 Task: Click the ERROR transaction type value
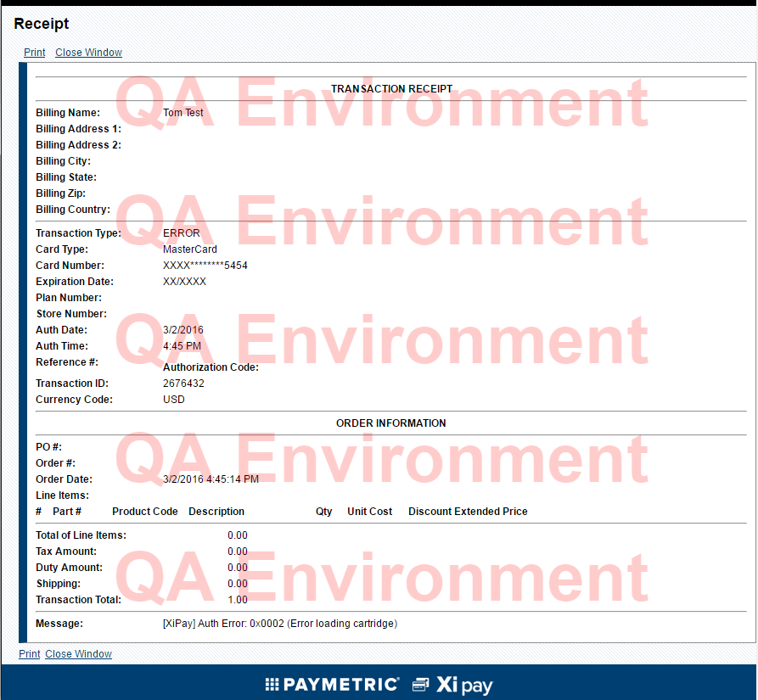(x=182, y=233)
